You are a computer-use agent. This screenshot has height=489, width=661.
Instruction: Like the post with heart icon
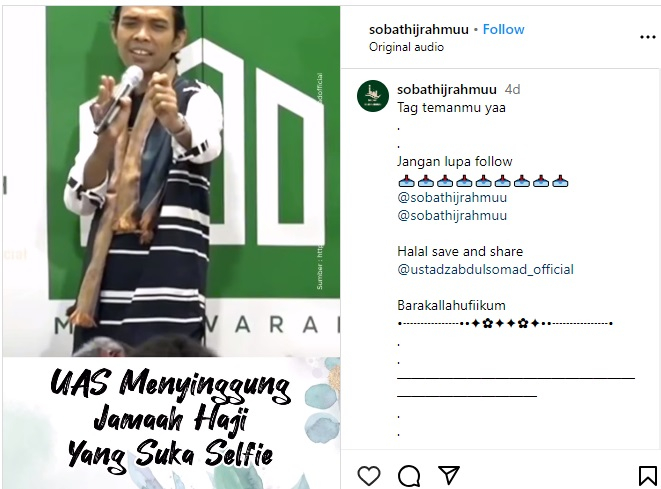pyautogui.click(x=369, y=476)
